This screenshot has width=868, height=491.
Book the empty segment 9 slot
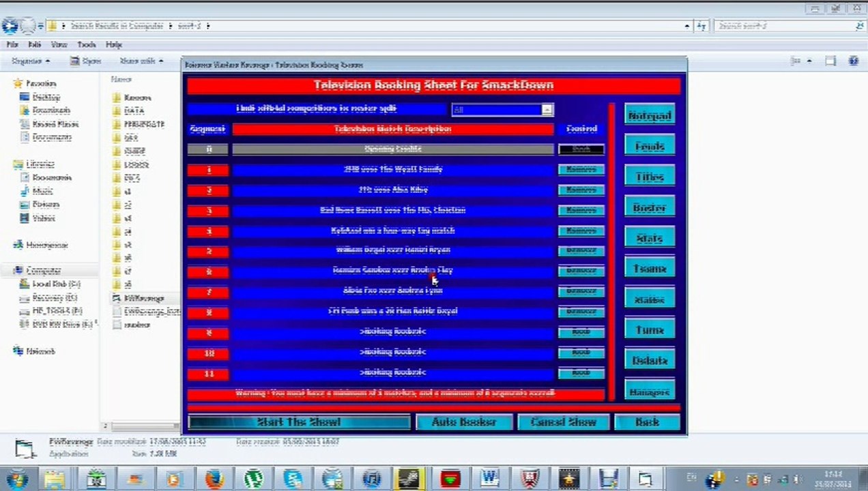(581, 332)
